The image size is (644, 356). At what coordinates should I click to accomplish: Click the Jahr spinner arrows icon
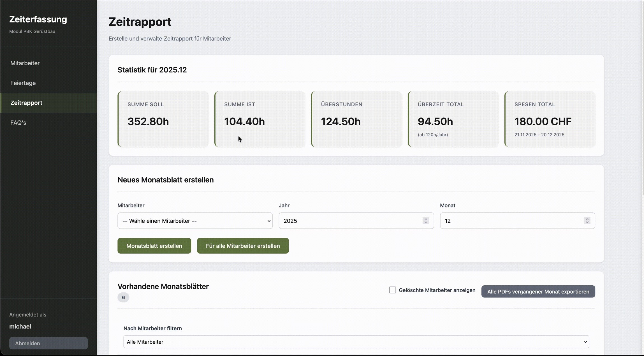[426, 221]
